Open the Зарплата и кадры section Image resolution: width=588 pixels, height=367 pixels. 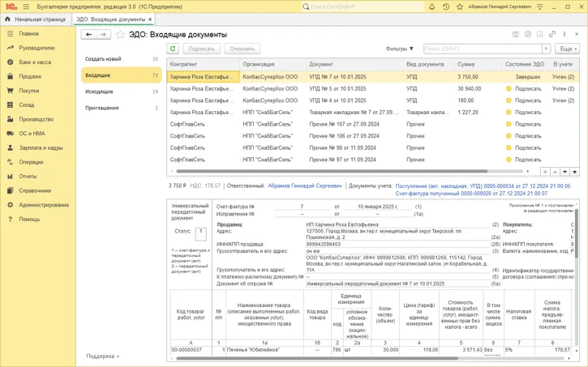41,148
